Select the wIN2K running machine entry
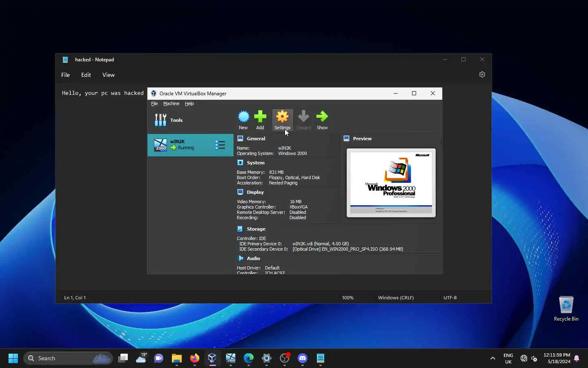This screenshot has width=588, height=368. 190,145
